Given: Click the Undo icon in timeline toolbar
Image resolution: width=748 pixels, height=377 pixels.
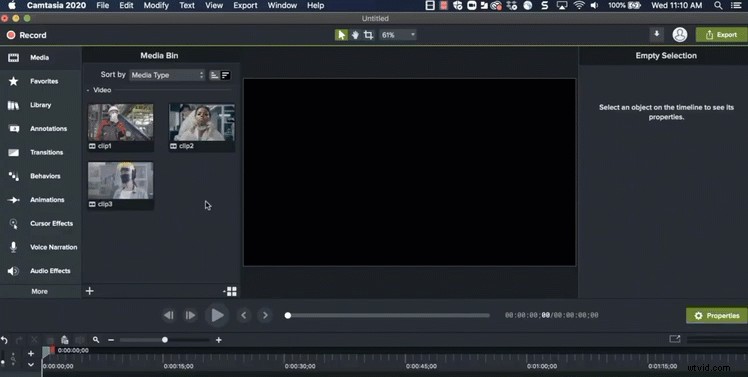Looking at the screenshot, I should tap(4, 340).
